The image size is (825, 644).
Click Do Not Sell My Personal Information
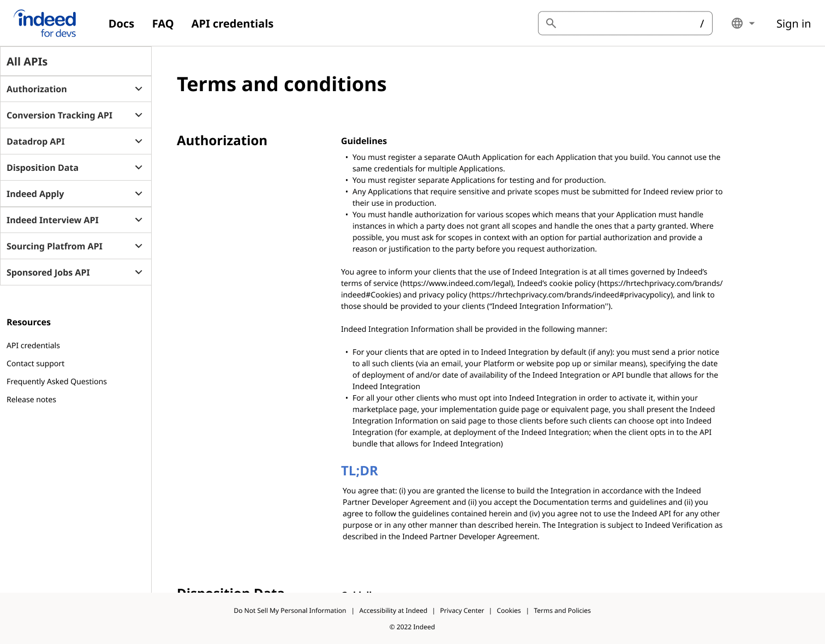point(290,611)
